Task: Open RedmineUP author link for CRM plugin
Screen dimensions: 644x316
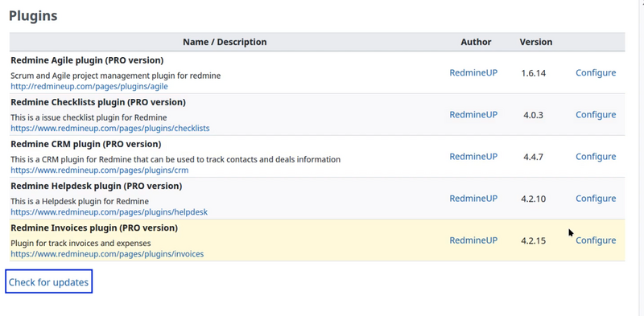Action: [x=473, y=156]
